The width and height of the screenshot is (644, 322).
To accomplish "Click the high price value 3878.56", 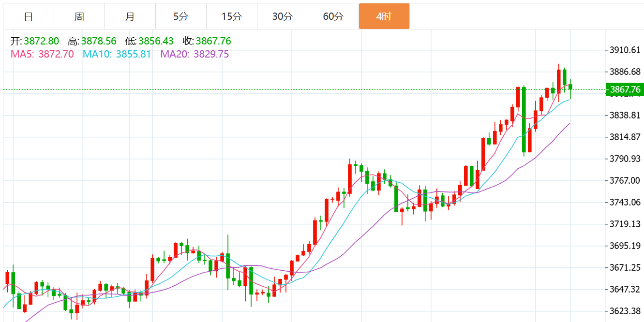I will (x=99, y=41).
